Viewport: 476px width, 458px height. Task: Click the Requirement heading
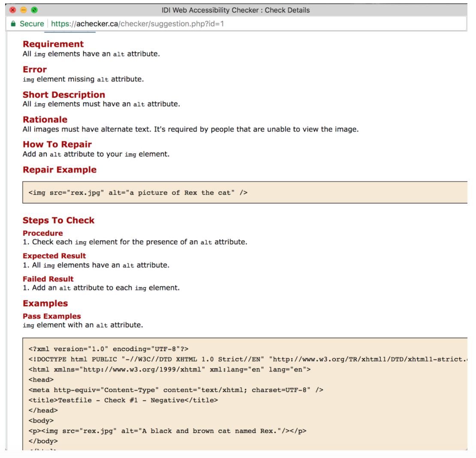click(53, 44)
